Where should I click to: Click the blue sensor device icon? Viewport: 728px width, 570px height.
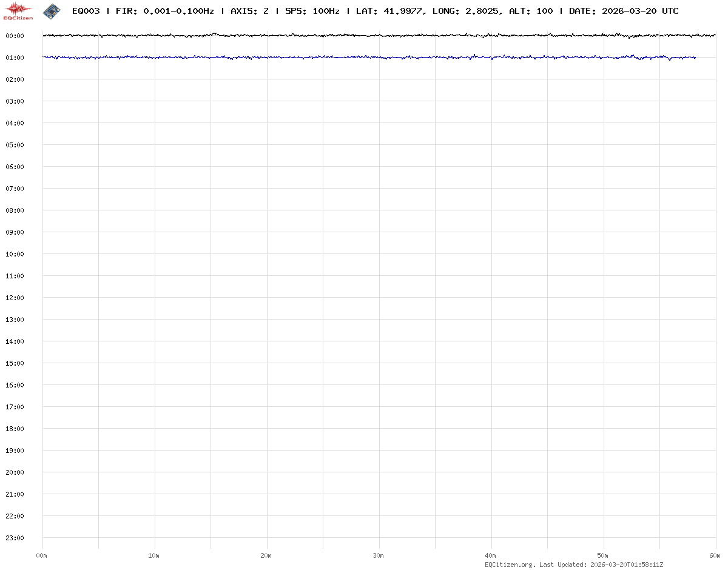pos(52,10)
